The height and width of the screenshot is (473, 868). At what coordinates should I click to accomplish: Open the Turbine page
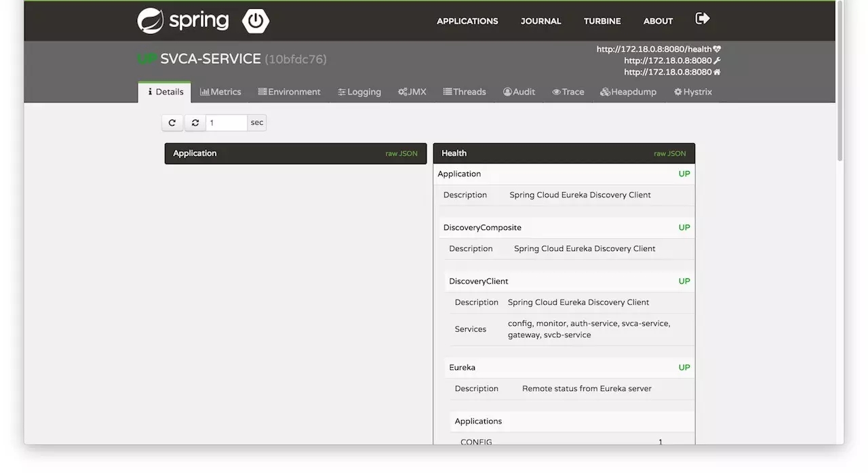(x=602, y=21)
